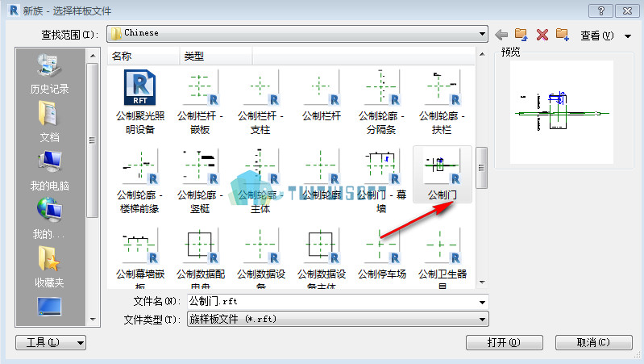
Task: Open the 查看(V) views menu
Action: 596,36
